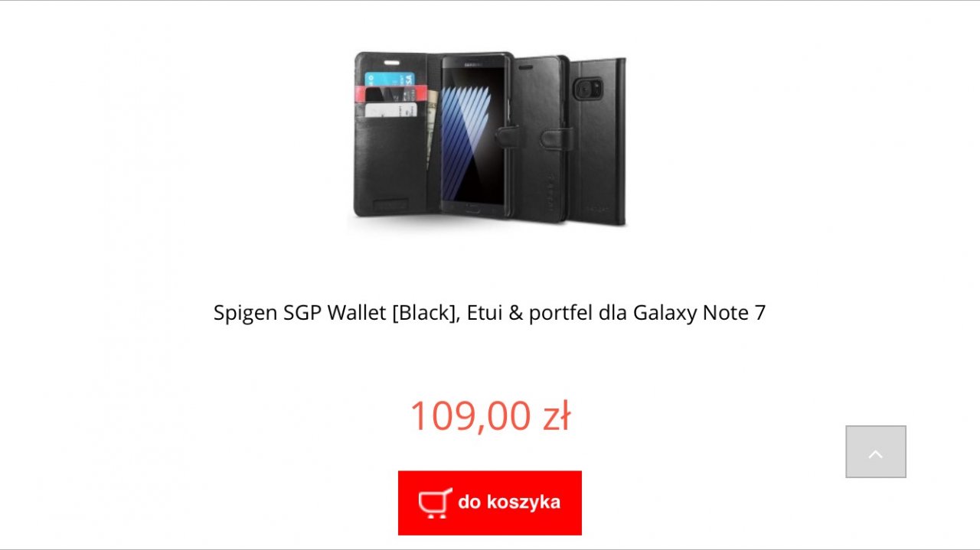The image size is (980, 550).
Task: Click the closed black case front view
Action: 541,138
